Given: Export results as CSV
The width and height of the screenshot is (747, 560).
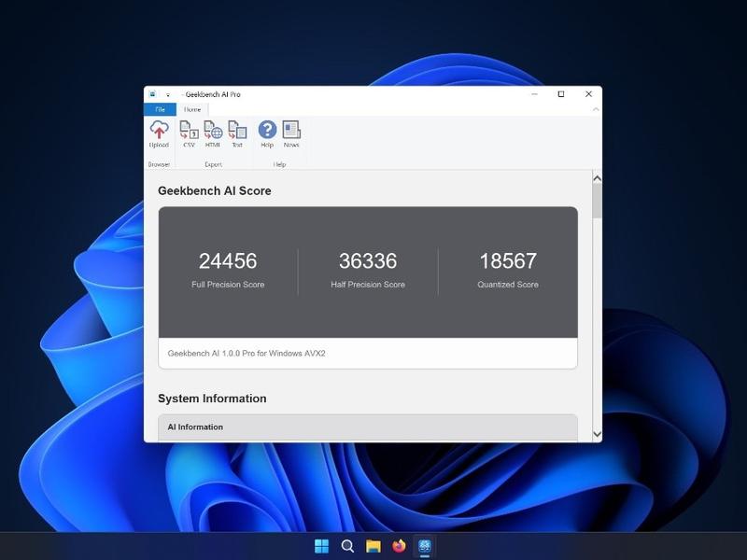Looking at the screenshot, I should [x=189, y=134].
